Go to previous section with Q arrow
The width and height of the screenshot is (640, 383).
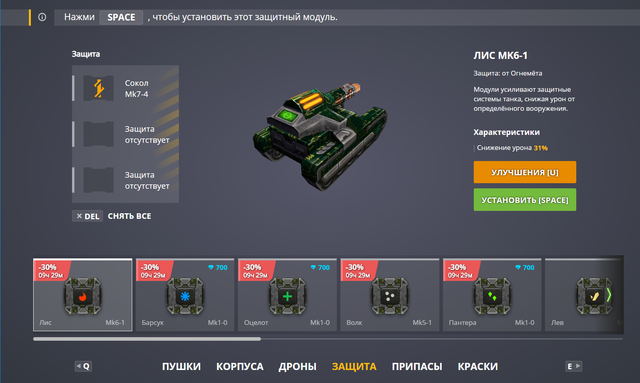[x=83, y=366]
